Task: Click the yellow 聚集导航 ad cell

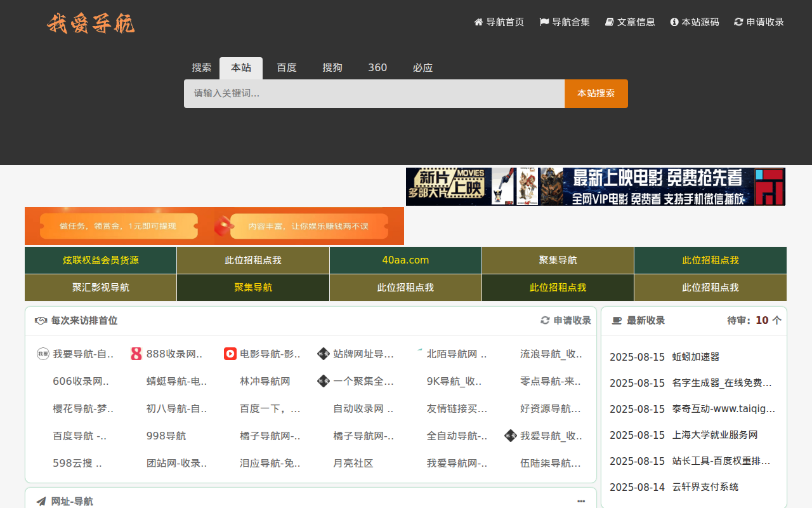Action: coord(253,288)
